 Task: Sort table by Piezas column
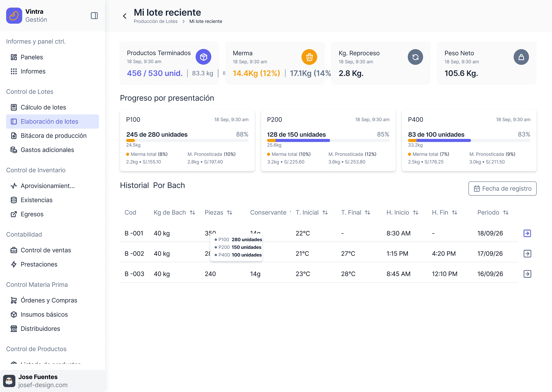[229, 212]
